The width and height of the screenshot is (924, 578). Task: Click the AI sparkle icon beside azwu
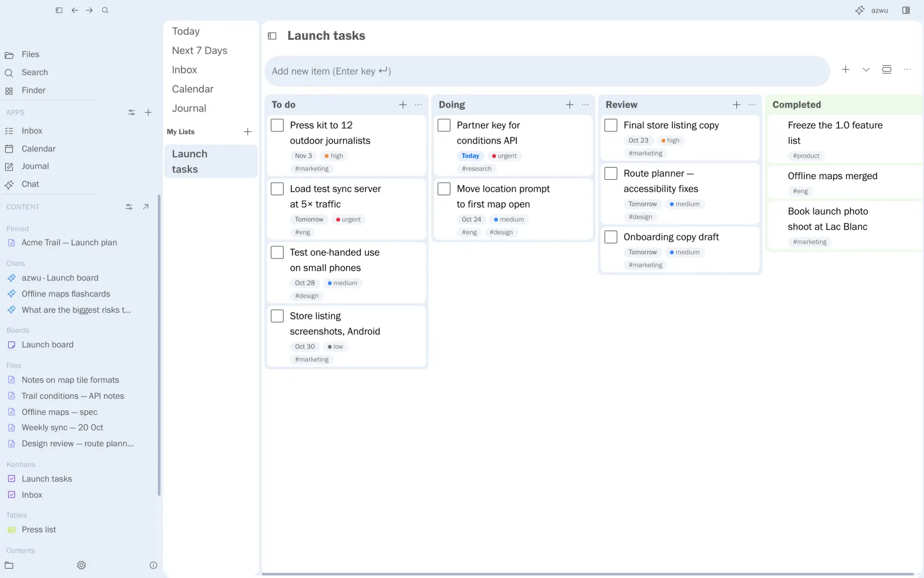tap(860, 10)
